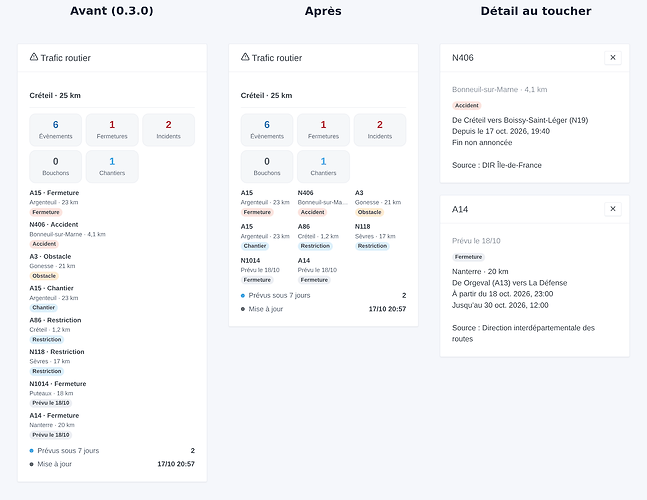Click the Chantier badge under A15 in the Après grid

click(x=255, y=246)
